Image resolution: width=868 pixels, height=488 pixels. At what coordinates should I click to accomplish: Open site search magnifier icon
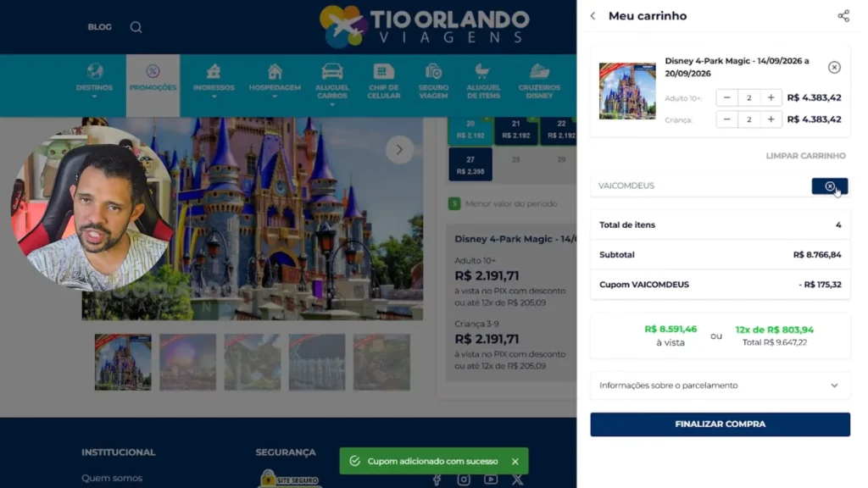(x=136, y=27)
